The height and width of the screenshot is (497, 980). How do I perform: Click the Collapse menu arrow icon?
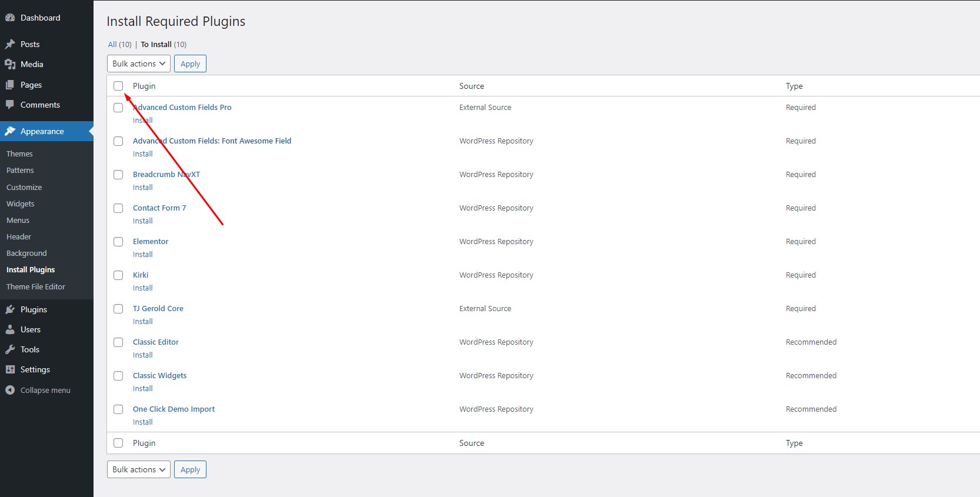click(10, 390)
